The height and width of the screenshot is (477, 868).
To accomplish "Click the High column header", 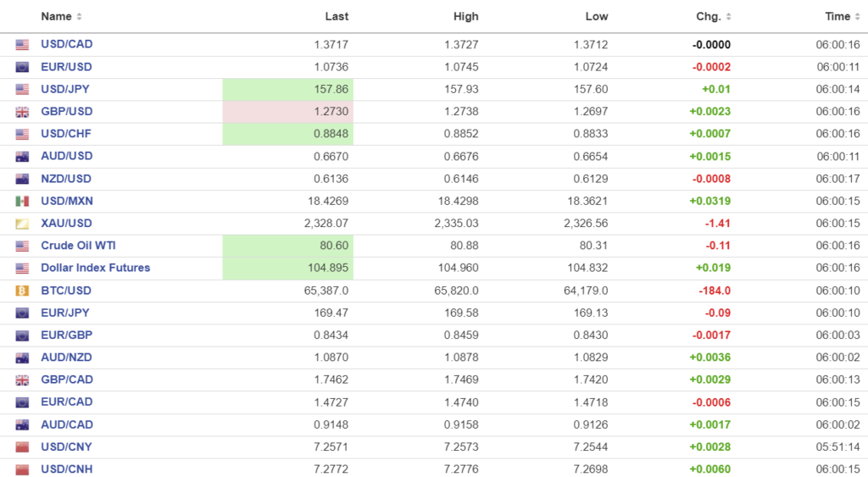I will 465,17.
